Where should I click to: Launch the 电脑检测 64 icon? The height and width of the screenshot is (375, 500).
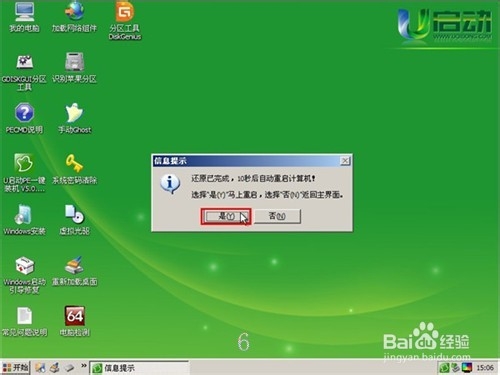tap(74, 321)
